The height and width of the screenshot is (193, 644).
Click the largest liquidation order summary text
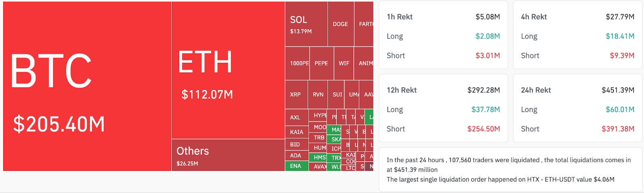coord(500,179)
